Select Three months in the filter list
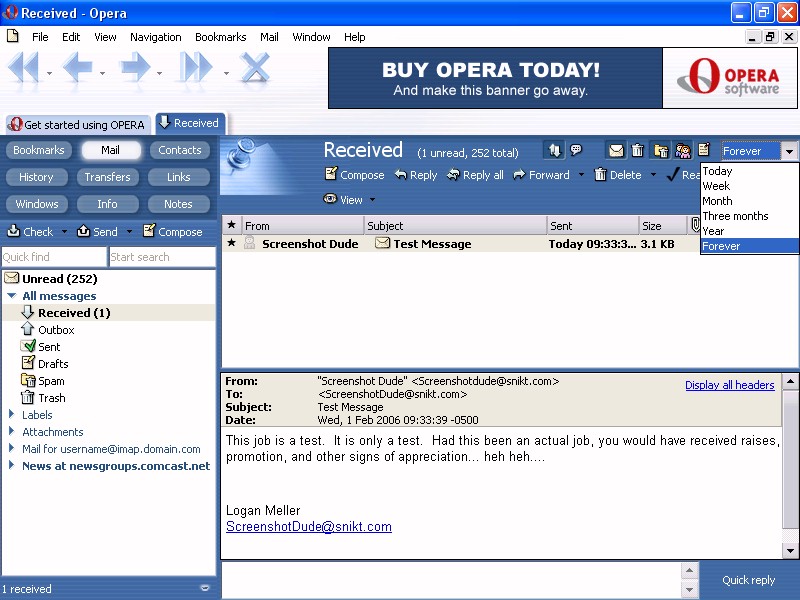The width and height of the screenshot is (800, 600). coord(749,216)
